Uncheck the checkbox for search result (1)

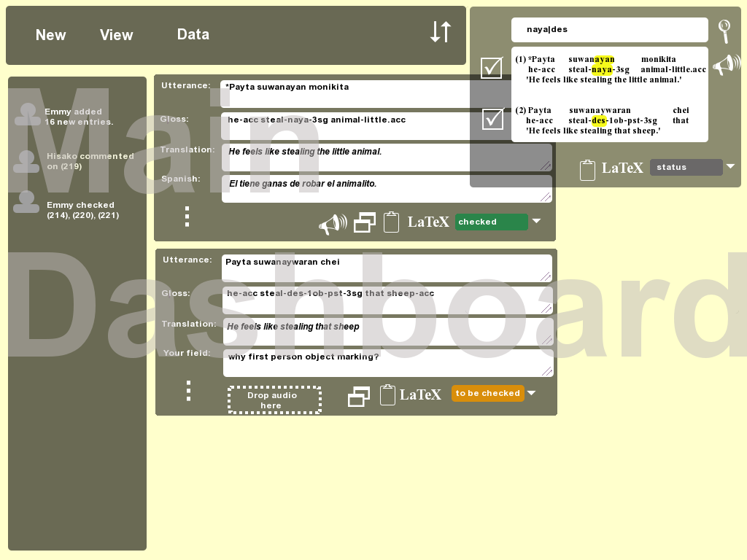(x=492, y=68)
